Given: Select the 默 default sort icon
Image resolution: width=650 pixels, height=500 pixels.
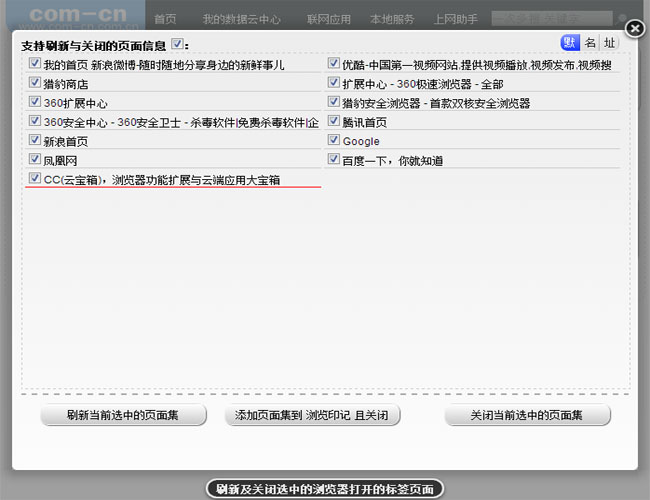Looking at the screenshot, I should point(570,42).
